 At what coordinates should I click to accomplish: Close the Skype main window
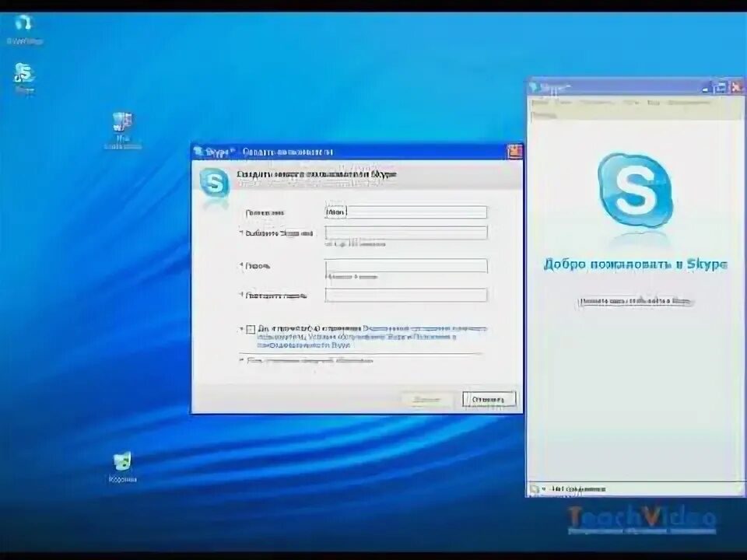coord(737,88)
